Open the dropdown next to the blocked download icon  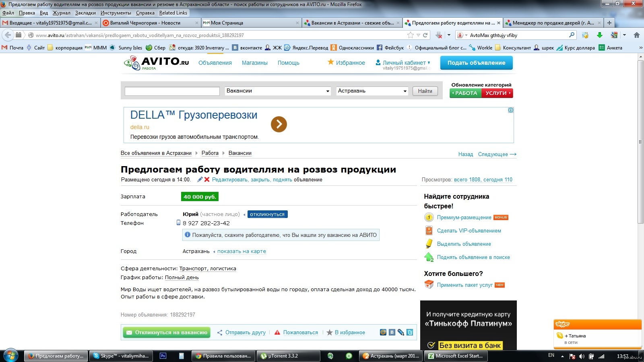coord(449,35)
